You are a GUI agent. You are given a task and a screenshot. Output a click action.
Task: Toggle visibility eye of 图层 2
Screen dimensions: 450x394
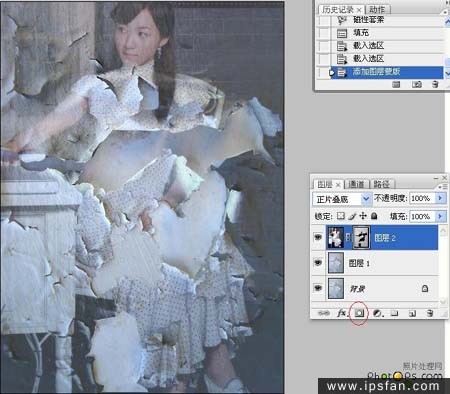coord(318,237)
